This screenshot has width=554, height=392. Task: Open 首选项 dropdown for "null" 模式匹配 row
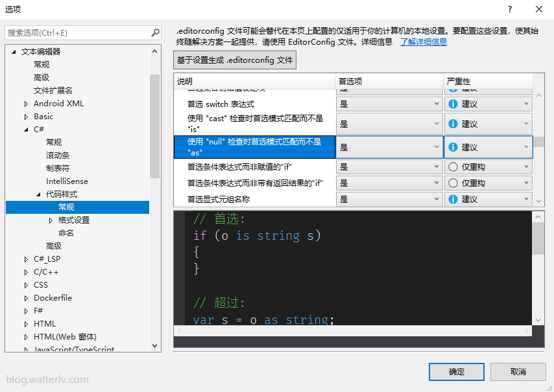389,147
